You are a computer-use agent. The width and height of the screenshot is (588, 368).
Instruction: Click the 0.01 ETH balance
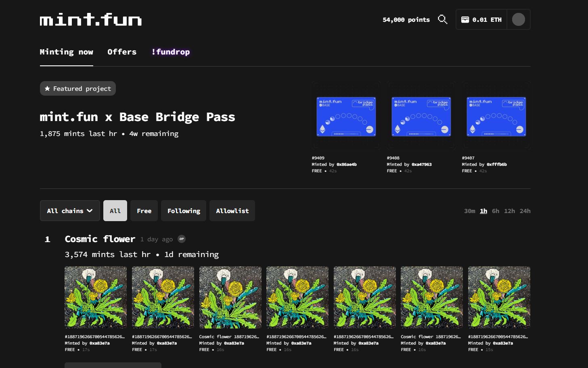point(487,19)
